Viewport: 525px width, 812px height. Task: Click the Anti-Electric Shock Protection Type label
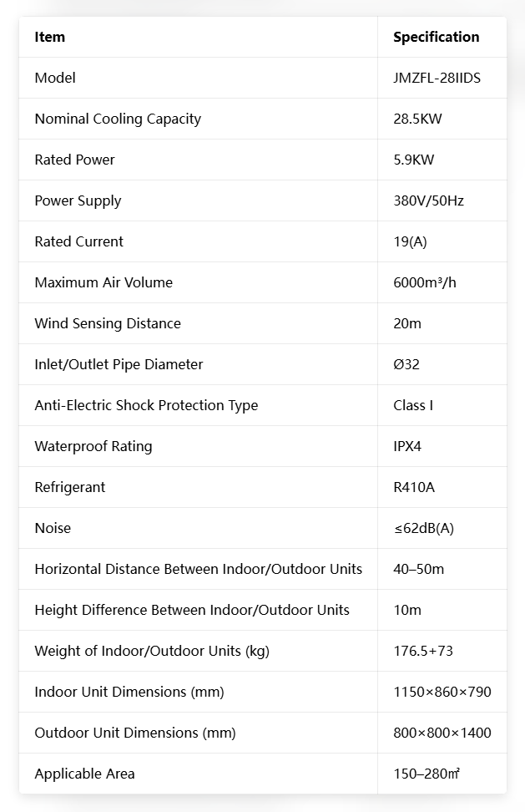146,405
